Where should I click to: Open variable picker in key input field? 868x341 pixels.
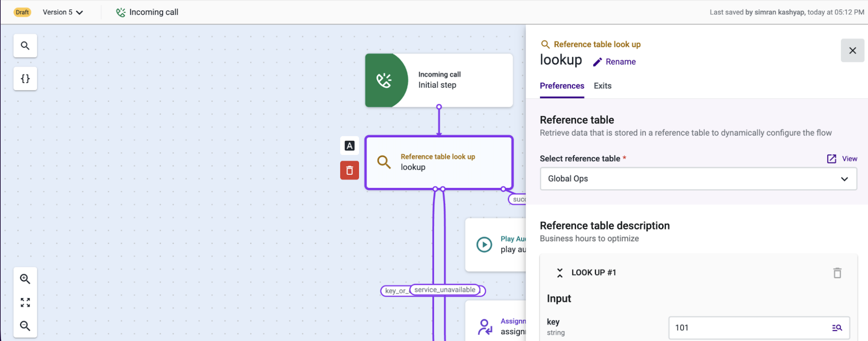coord(837,328)
